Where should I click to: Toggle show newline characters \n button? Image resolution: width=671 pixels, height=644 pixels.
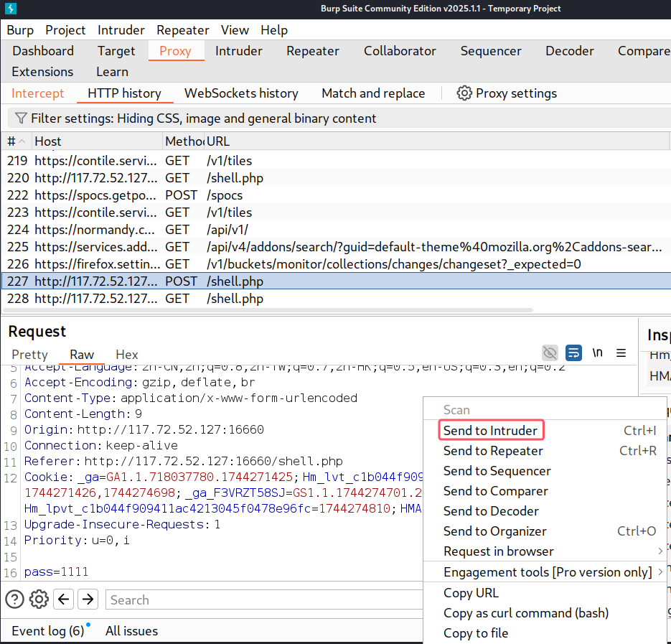(597, 353)
